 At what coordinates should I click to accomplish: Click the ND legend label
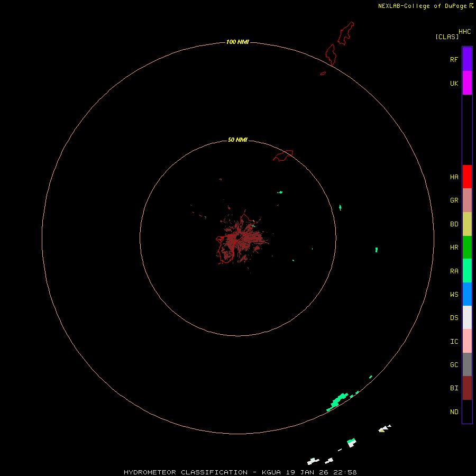click(454, 412)
